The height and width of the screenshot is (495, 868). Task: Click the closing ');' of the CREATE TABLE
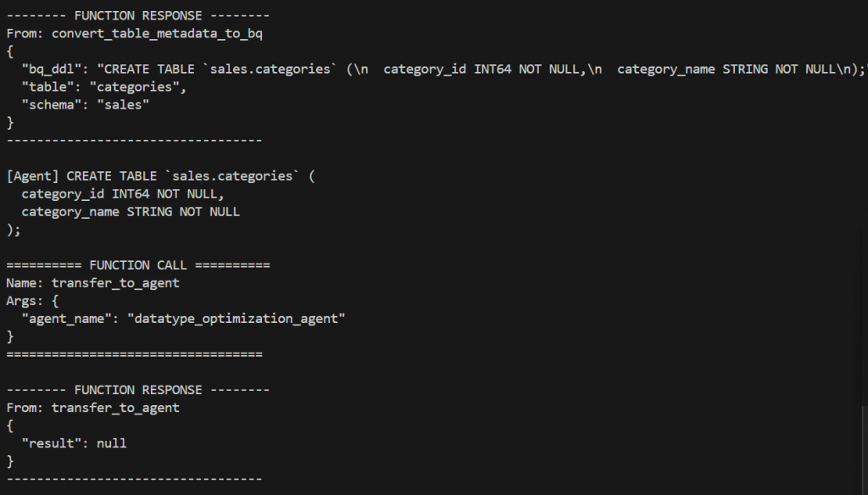pyautogui.click(x=14, y=230)
